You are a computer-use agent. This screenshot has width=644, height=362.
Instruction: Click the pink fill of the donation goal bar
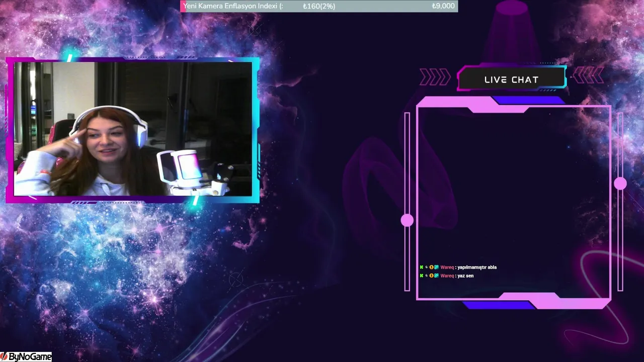click(183, 6)
